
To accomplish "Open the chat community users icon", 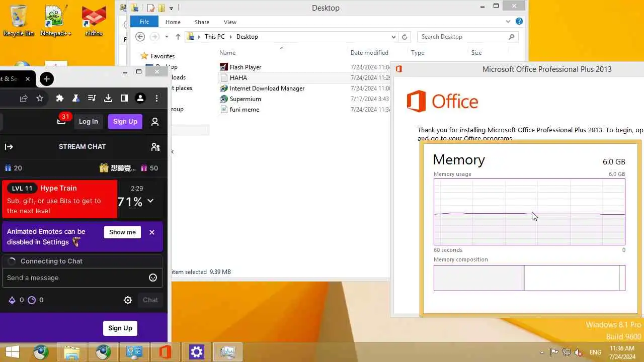I will click(155, 147).
